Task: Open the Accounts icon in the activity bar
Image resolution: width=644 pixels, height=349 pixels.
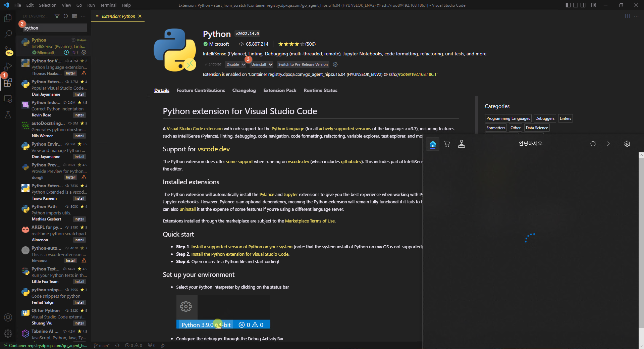Action: point(8,317)
